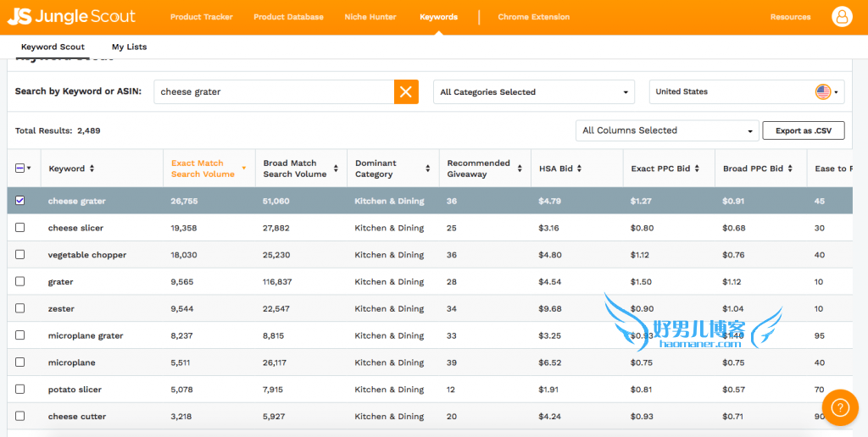
Task: Click the Total Results 2,489 label
Action: pos(58,131)
